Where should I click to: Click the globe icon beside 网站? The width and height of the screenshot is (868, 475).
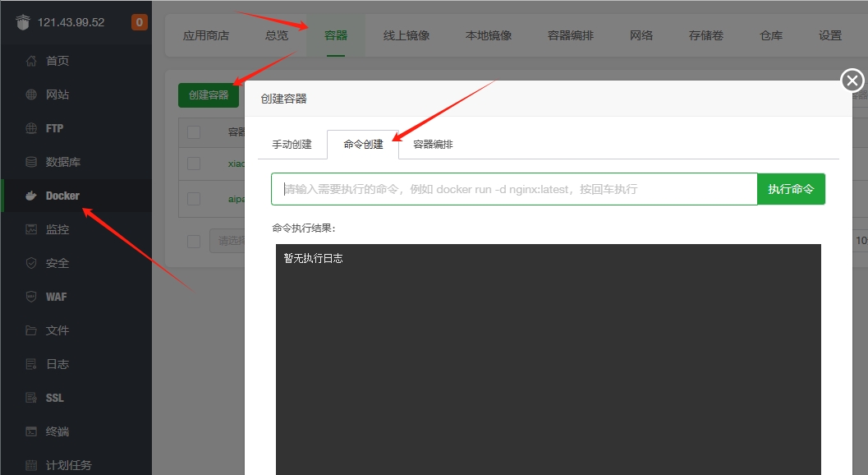(x=31, y=95)
